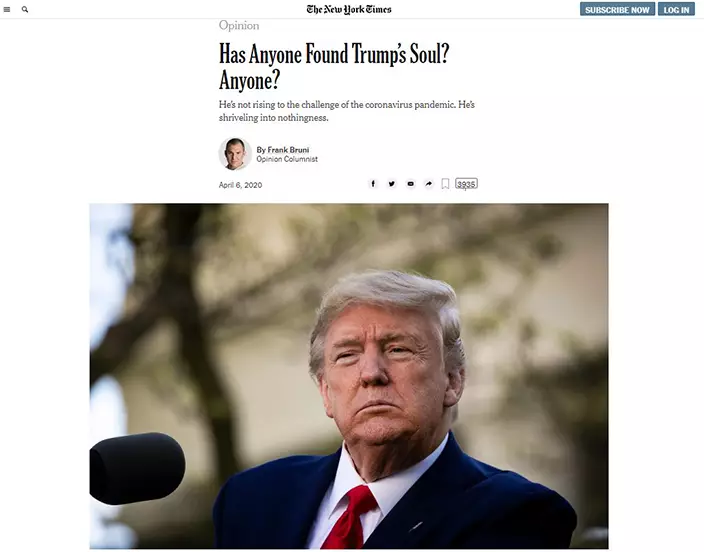Click Frank Bruni's author avatar photo
704x552 pixels.
click(x=235, y=154)
